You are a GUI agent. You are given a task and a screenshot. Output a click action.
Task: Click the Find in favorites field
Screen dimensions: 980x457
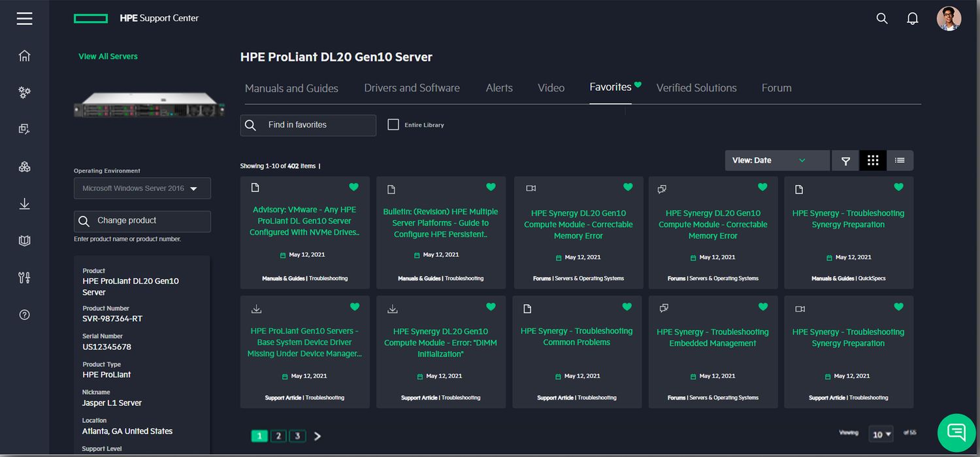pos(308,125)
